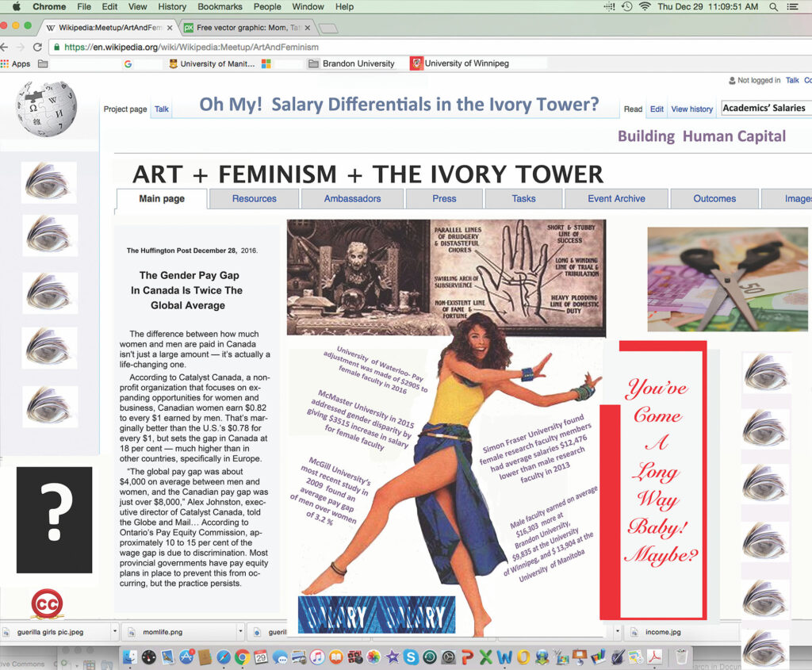The image size is (812, 670).
Task: Open the Bookmarks menu
Action: pos(220,6)
